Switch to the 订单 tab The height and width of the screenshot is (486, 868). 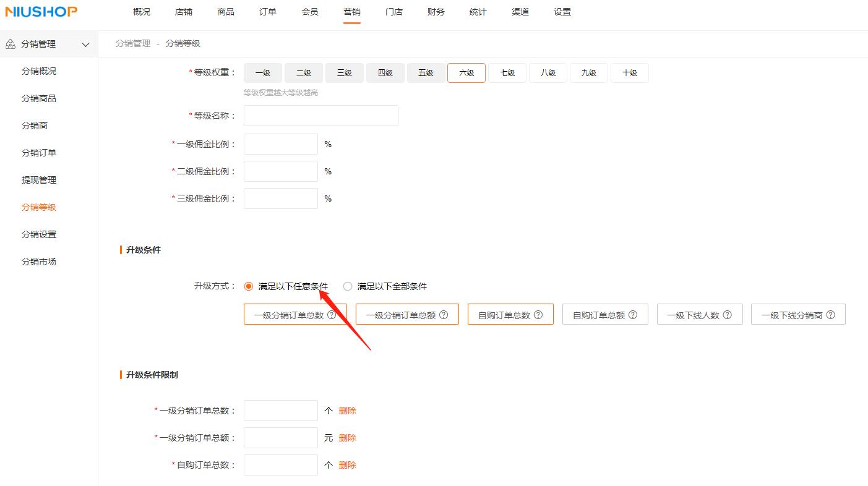click(267, 11)
